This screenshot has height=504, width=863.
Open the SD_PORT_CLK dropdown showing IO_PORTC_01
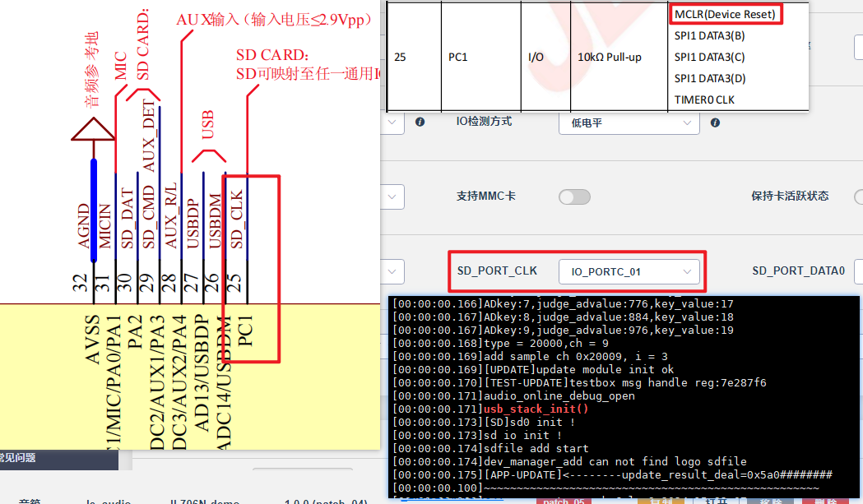tap(629, 272)
